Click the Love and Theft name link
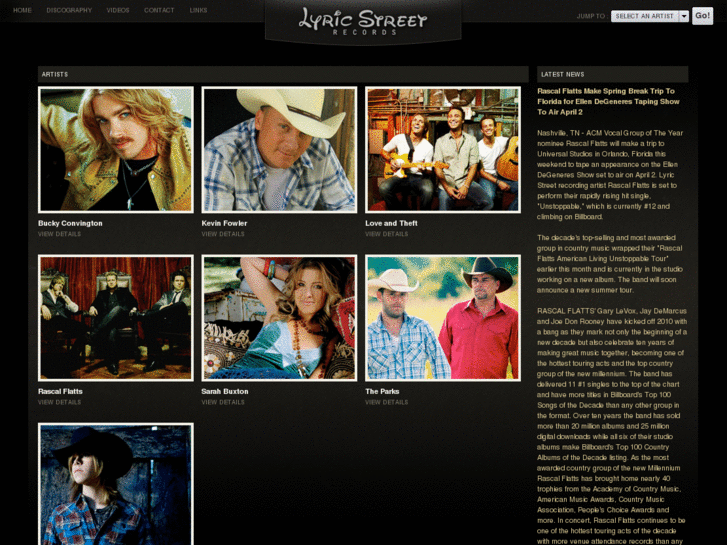The image size is (727, 545). (x=391, y=223)
